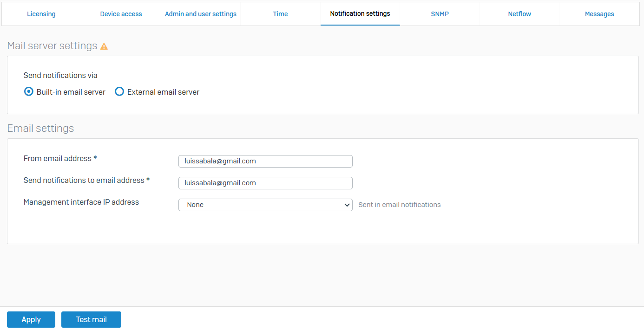Click the Mail server settings heading text
The height and width of the screenshot is (330, 644).
coord(52,46)
